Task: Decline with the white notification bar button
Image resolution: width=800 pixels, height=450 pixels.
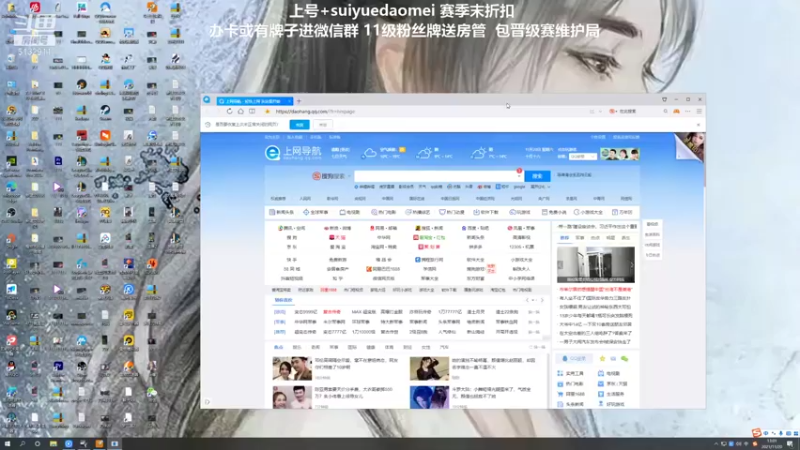Action: pos(322,124)
